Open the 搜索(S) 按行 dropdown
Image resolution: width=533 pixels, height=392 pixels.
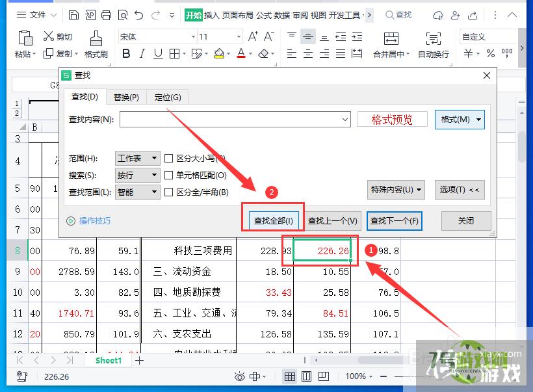[137, 175]
